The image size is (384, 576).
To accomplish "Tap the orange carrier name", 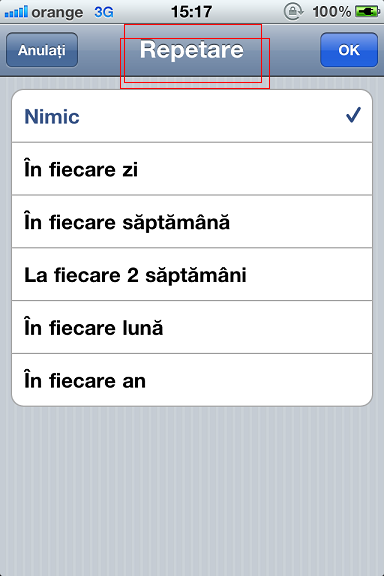I will coord(57,13).
